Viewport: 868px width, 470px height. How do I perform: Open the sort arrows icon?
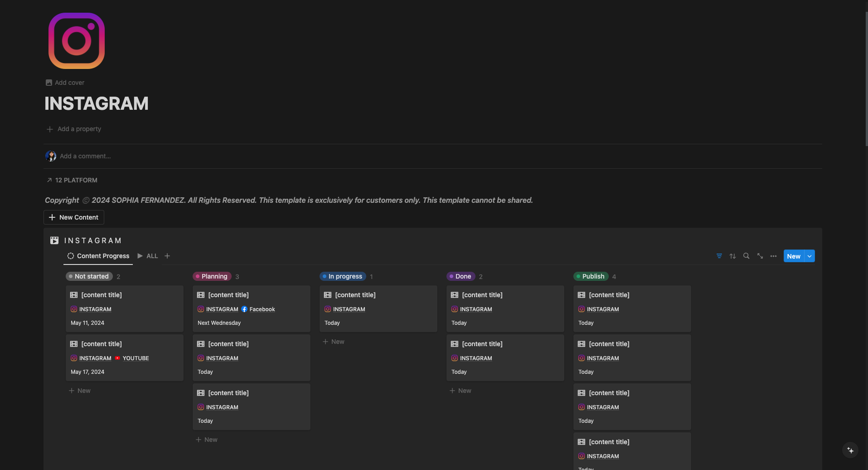[733, 256]
